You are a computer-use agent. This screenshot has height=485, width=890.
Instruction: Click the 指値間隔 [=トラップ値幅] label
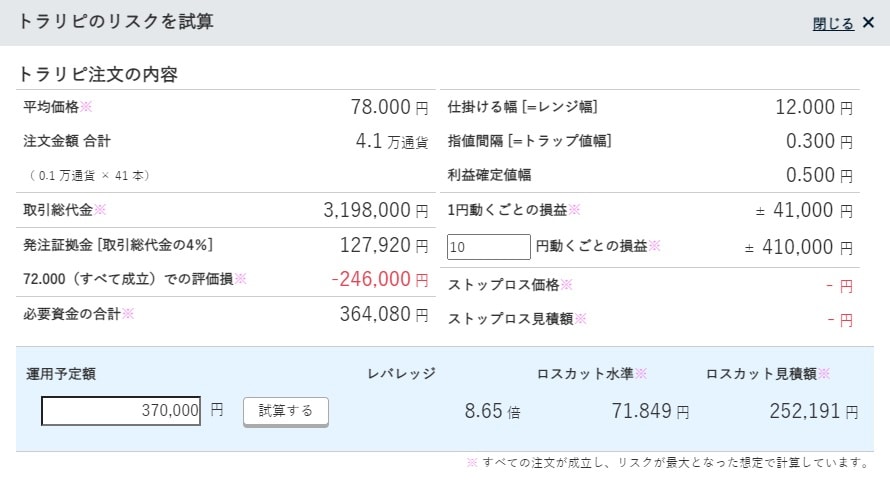point(529,141)
